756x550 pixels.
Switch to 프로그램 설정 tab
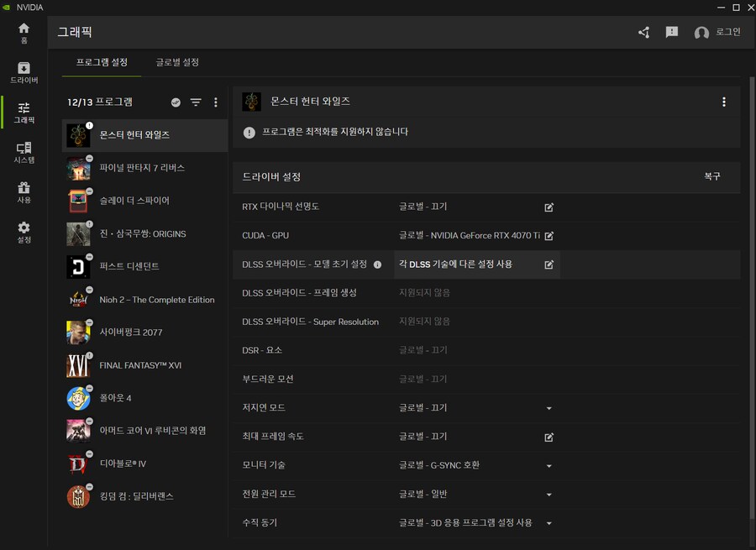pyautogui.click(x=102, y=62)
